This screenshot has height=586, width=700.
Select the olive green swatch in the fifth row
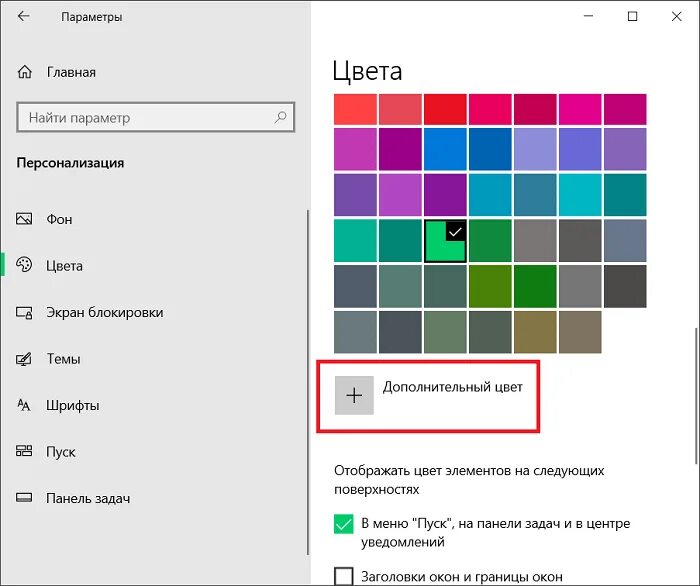[490, 287]
